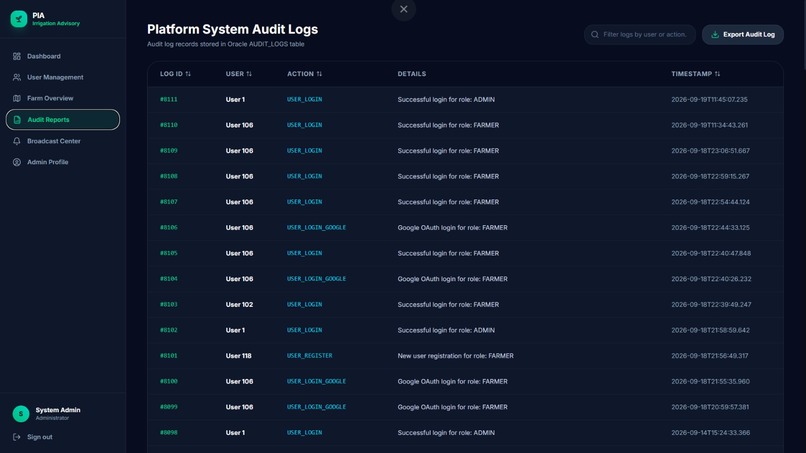
Task: Open Admin Profile page
Action: click(63, 162)
